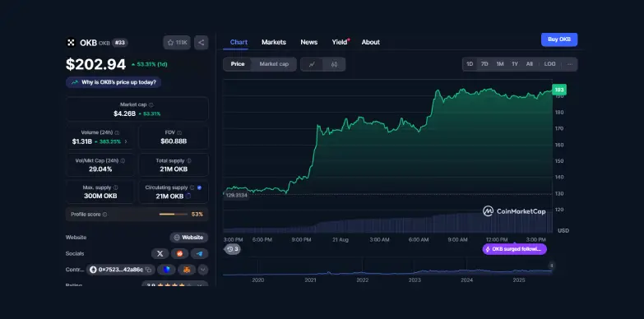Screen dimensions: 644x319
Task: Set chart range to 1M
Action: tap(500, 64)
